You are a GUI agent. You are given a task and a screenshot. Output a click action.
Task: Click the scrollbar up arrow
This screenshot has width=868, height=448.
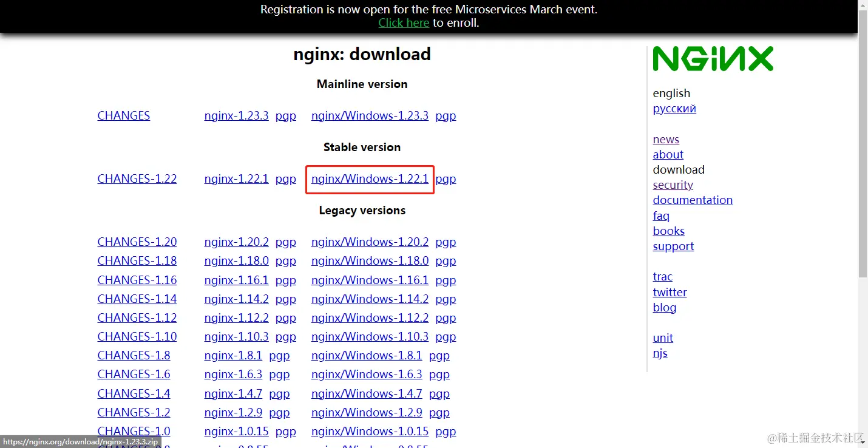863,4
